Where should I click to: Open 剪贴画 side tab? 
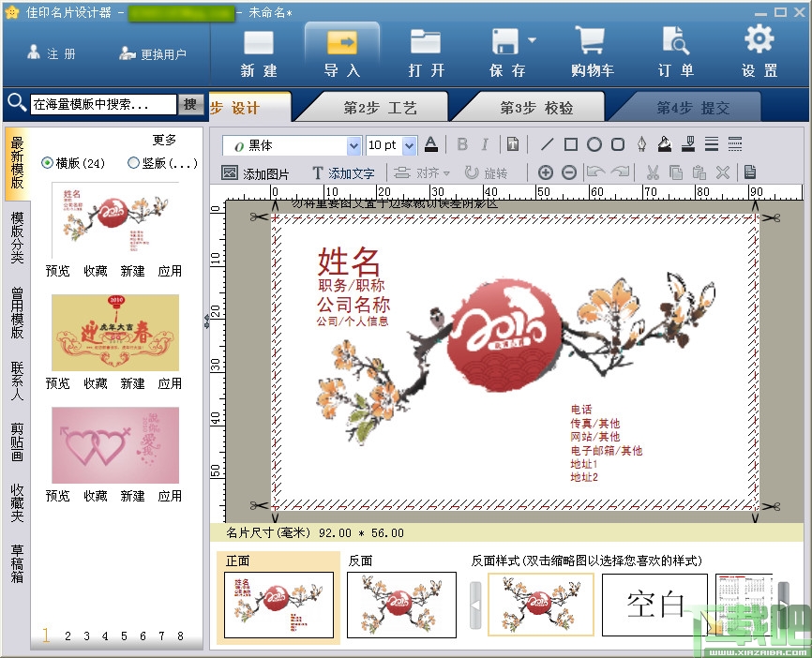point(17,441)
